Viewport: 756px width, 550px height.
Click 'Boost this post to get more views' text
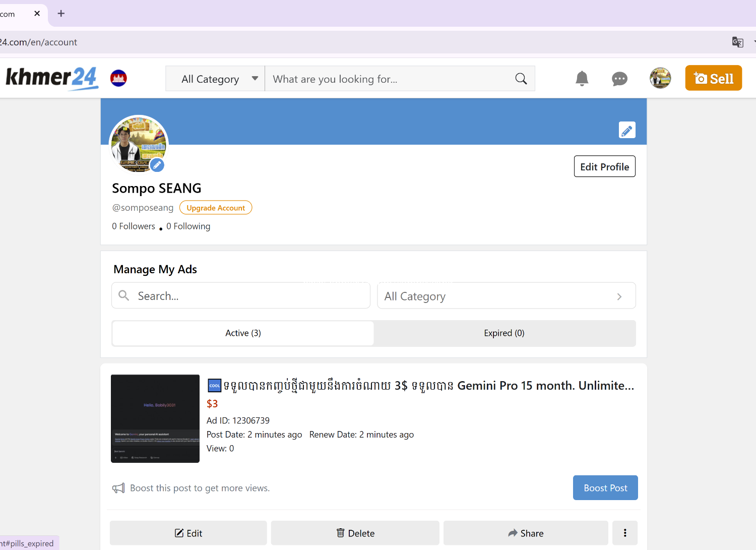(200, 488)
